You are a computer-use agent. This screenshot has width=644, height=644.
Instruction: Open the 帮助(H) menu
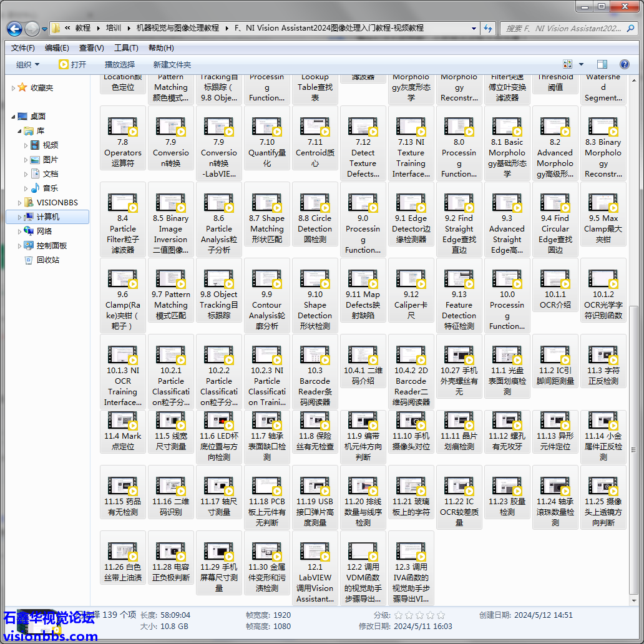coord(161,48)
